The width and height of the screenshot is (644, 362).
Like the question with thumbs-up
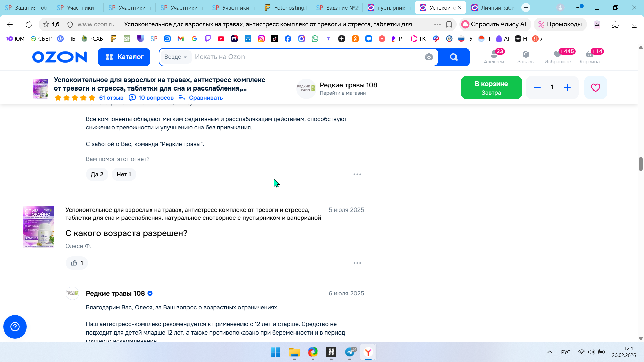tap(76, 263)
